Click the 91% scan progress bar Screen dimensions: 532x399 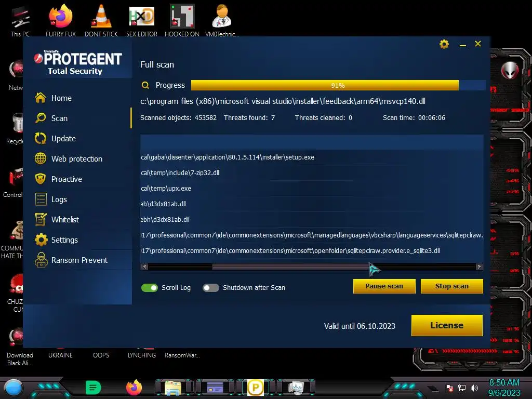(x=338, y=85)
